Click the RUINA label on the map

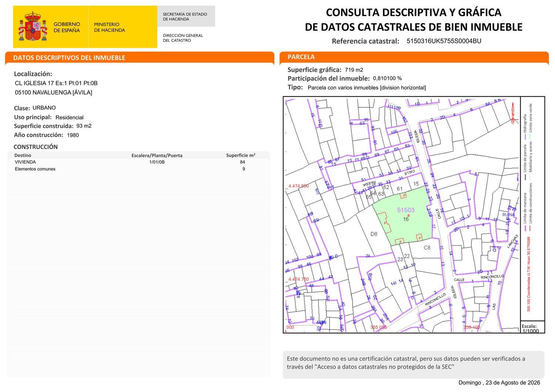(x=508, y=215)
